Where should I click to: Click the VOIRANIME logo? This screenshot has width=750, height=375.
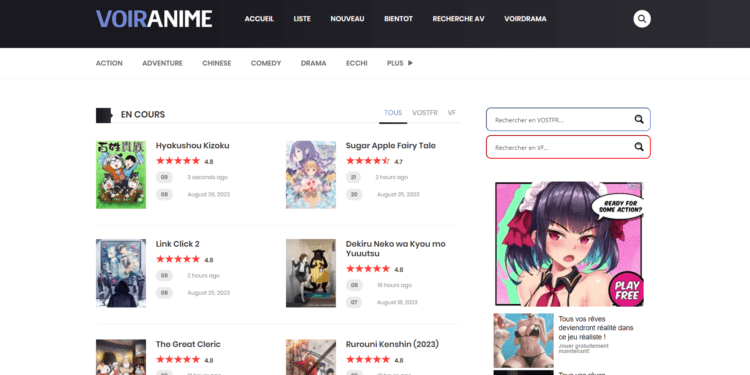[154, 19]
